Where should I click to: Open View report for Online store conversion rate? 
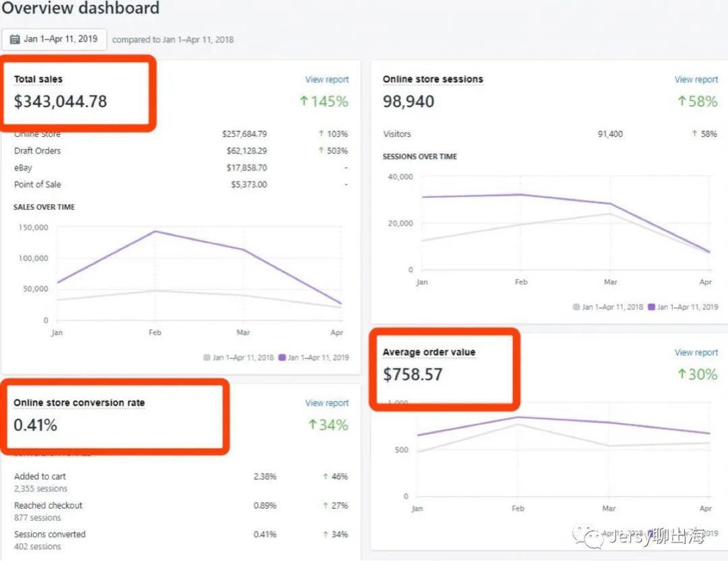327,403
